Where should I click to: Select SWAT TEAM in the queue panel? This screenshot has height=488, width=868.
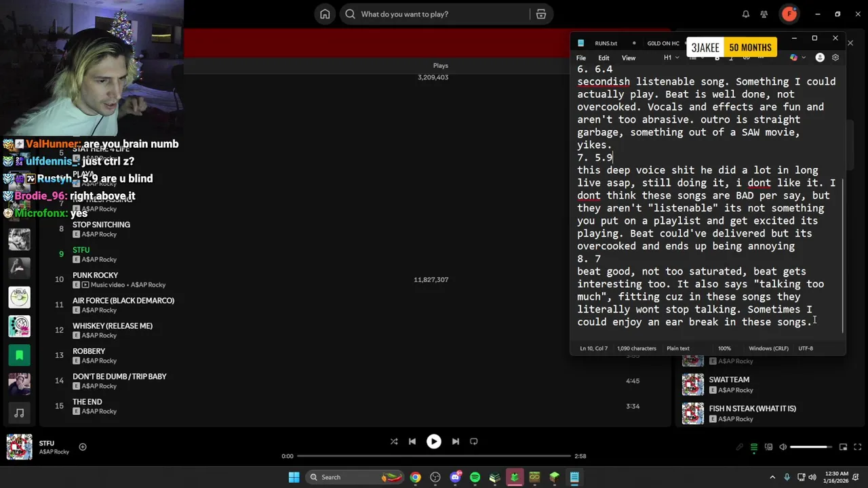[729, 380]
